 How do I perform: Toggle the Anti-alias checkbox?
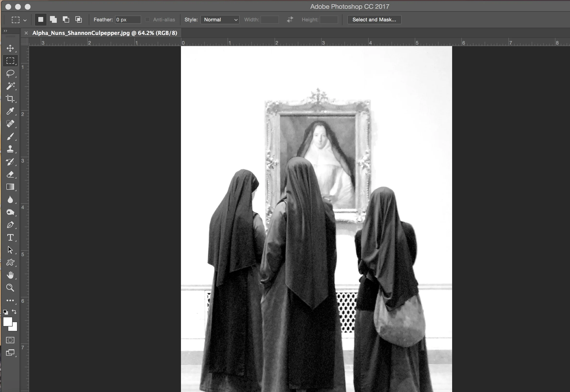point(147,20)
